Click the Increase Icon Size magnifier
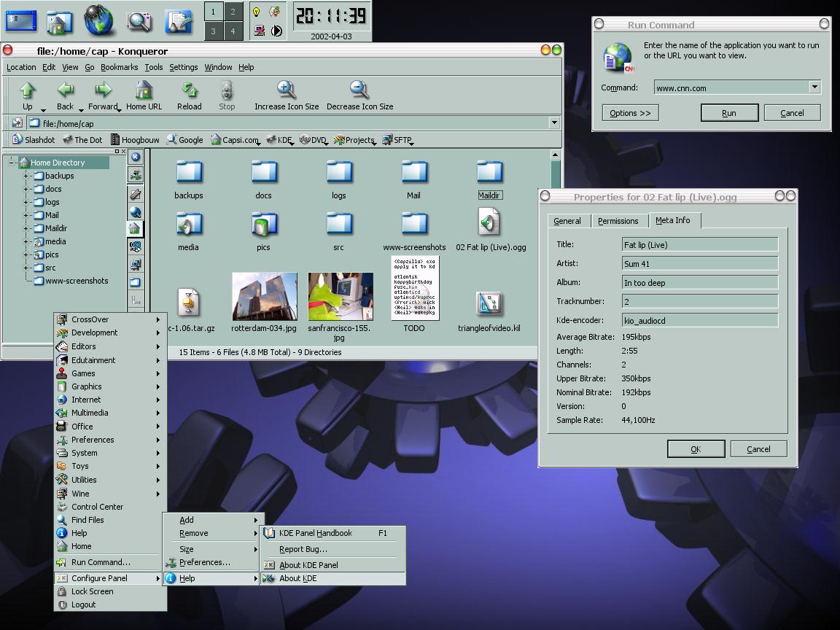Screen dimensions: 840x630 tap(286, 90)
